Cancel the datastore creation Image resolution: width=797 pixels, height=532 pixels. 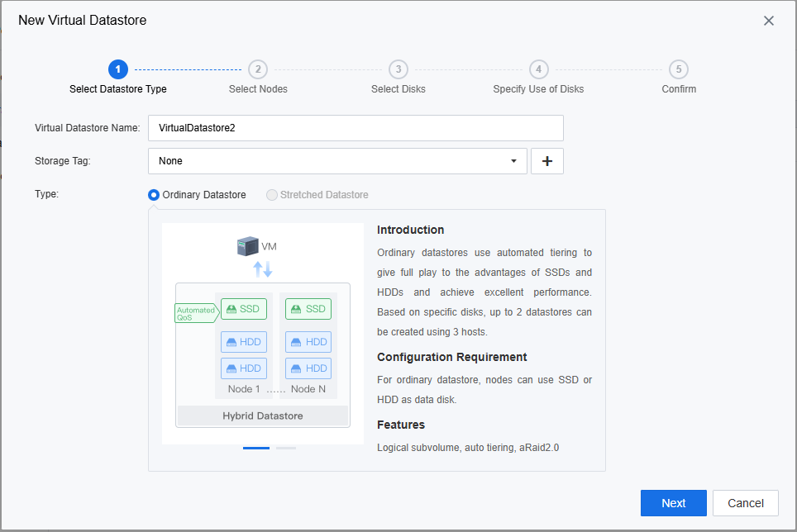coord(746,503)
